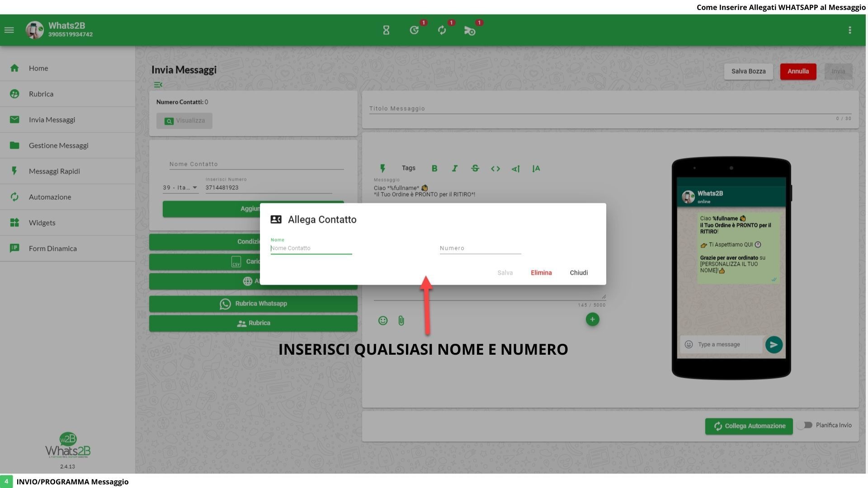
Task: Click send arrow in phone preview
Action: point(774,345)
